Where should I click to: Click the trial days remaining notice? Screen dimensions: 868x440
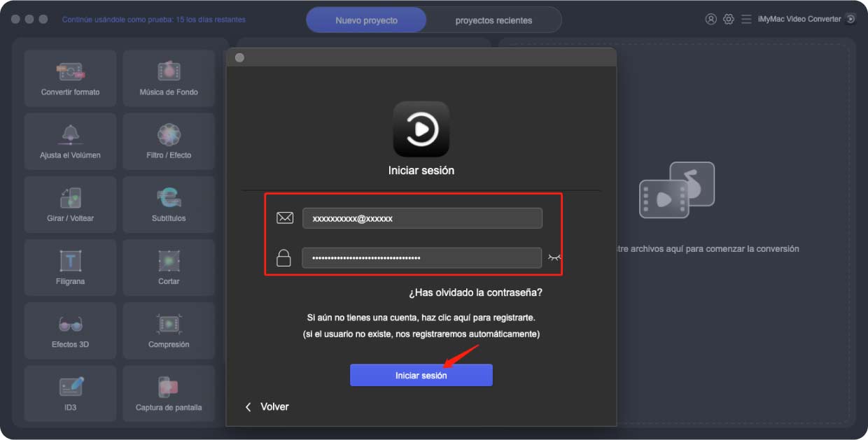[154, 20]
